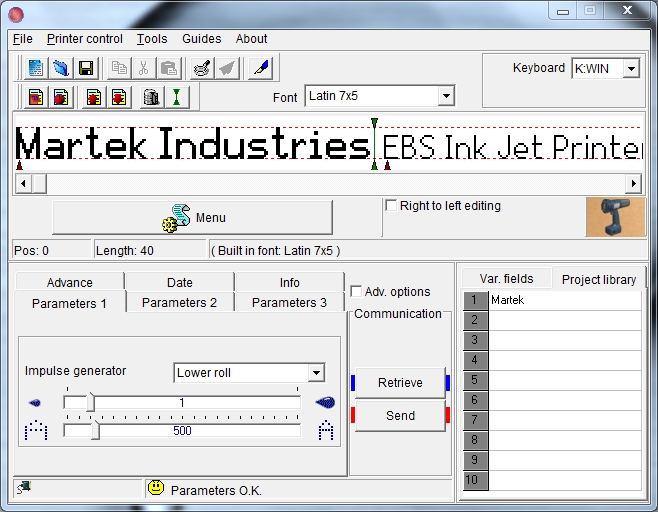
Task: Click the floppy disk save icon
Action: (86, 68)
